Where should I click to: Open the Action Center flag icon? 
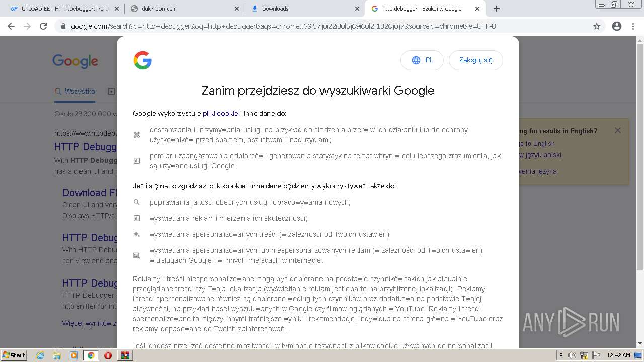[595, 355]
